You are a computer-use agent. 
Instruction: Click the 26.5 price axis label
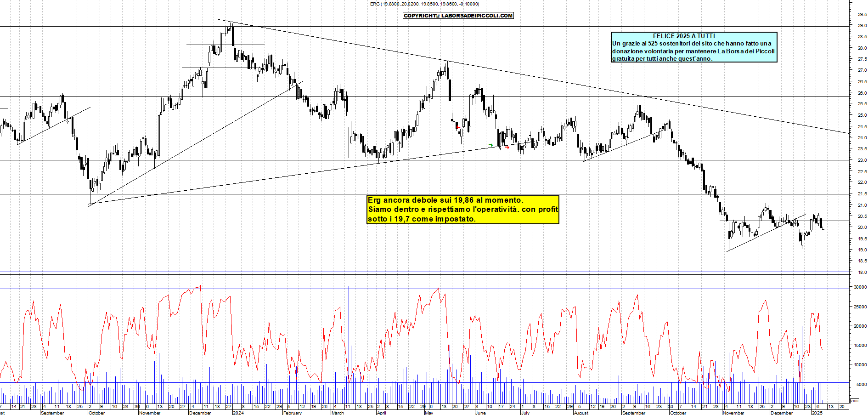(x=862, y=82)
